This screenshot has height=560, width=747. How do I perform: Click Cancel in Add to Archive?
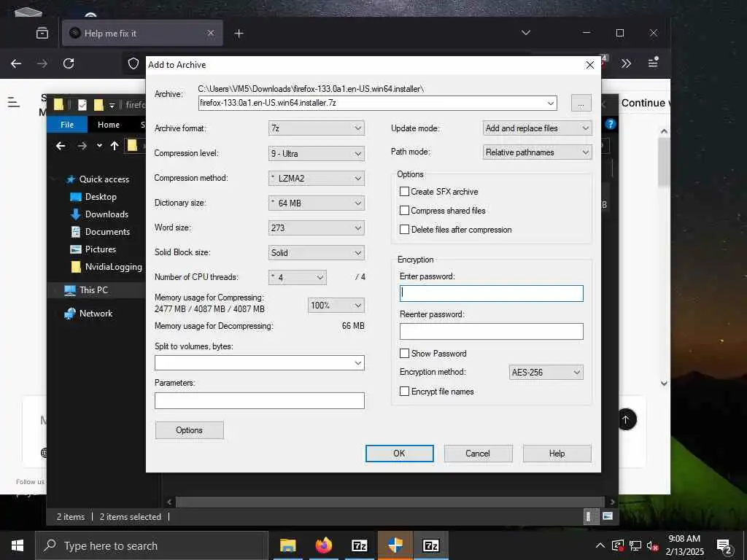(x=478, y=454)
